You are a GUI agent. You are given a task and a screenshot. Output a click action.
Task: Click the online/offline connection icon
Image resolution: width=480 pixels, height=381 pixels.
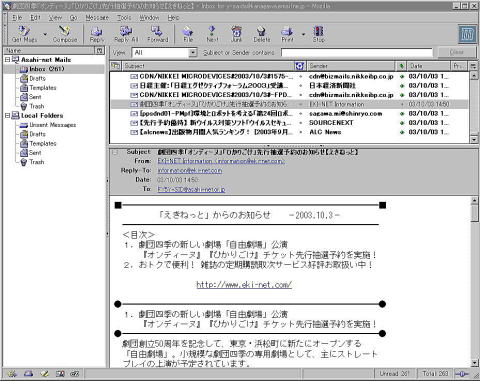point(462,374)
